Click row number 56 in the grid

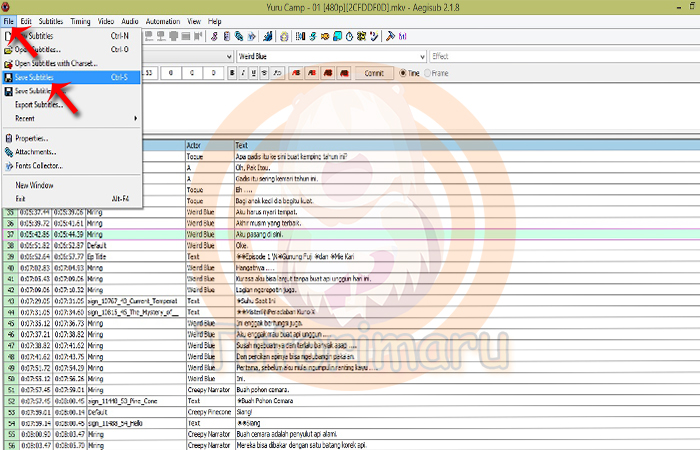11,445
